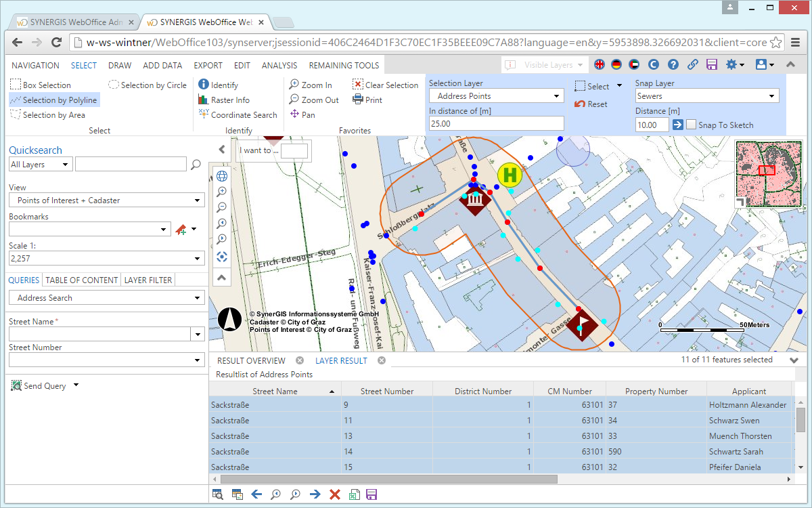Switch to the ANALYSIS menu
Screen dimensions: 812x508
279,65
